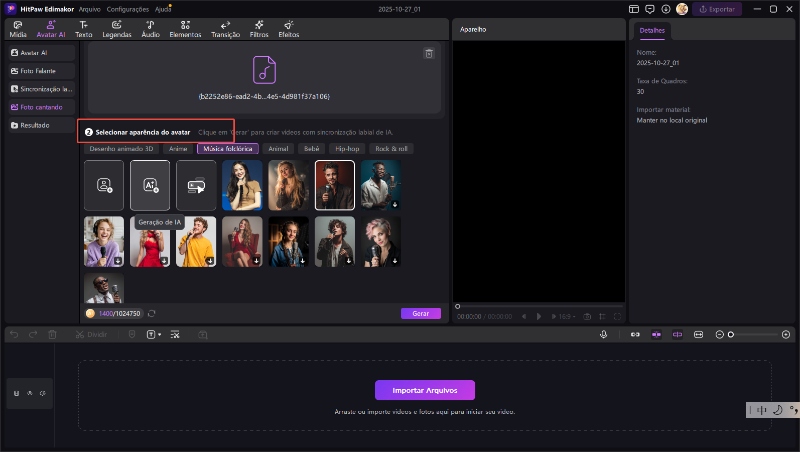Viewport: 800px width, 452px height.
Task: Open the Transição tool in top toolbar
Action: click(225, 29)
